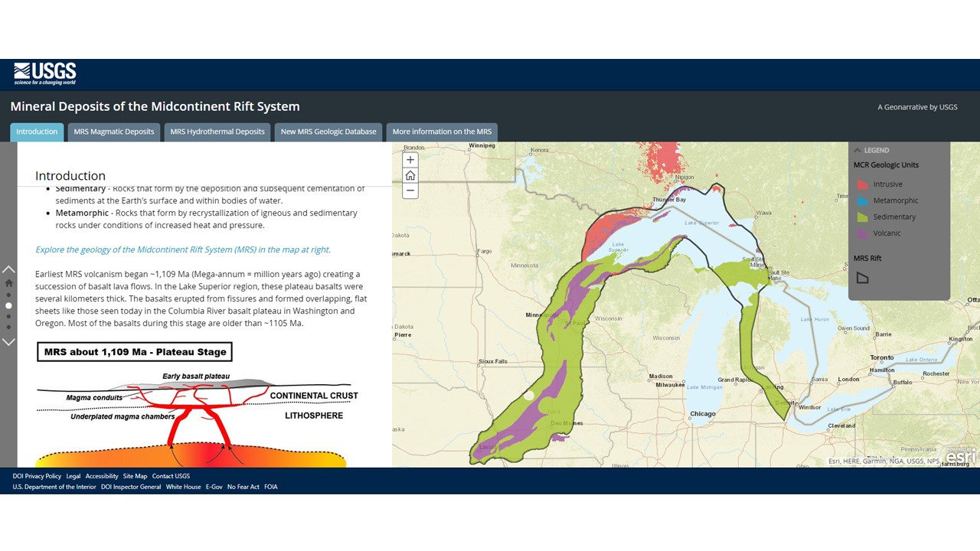Click the MRS Plateau Stage diagram image
The image size is (980, 551).
pos(197,404)
